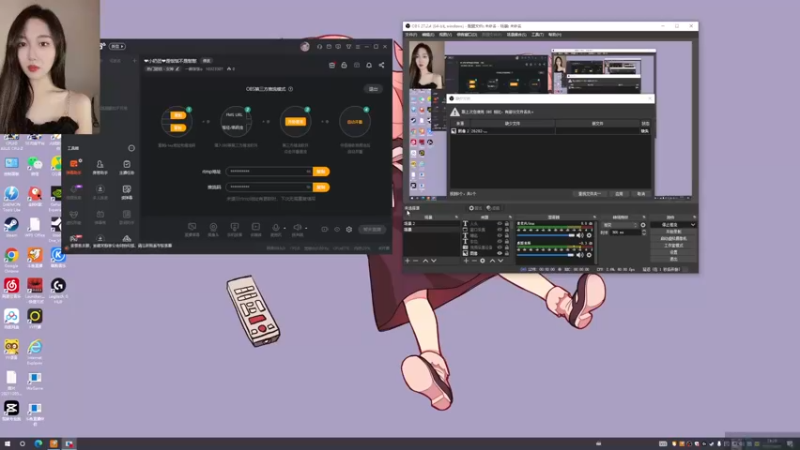Move the selected source up in OBS
This screenshot has width=800, height=450.
[492, 261]
